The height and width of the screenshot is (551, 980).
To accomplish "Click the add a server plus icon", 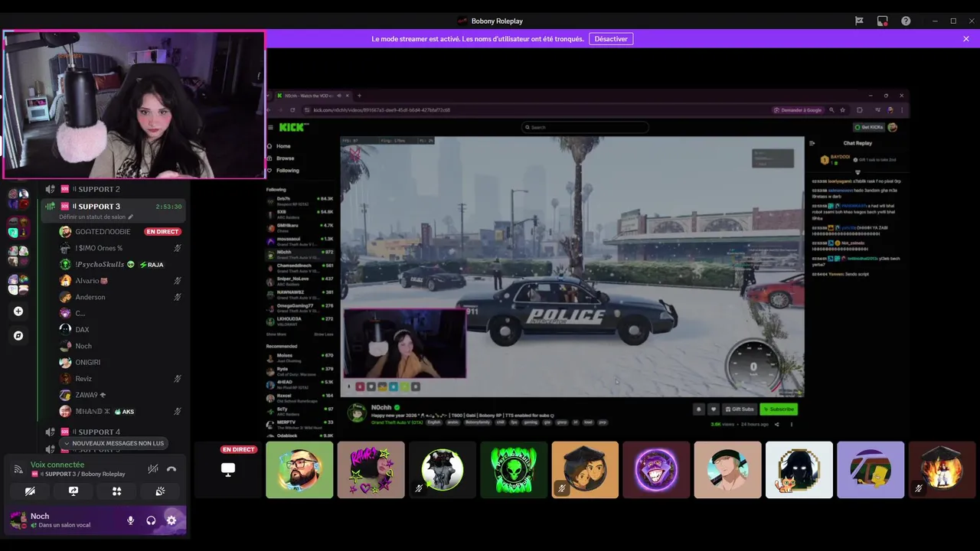I will click(x=18, y=311).
